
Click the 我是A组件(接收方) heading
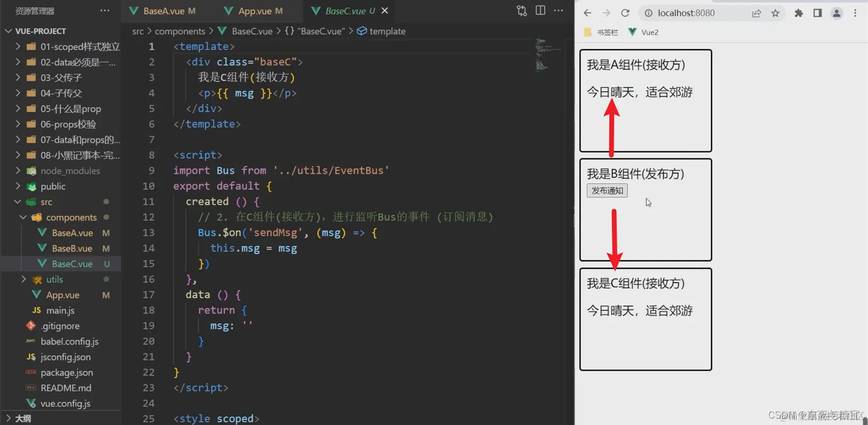(636, 65)
